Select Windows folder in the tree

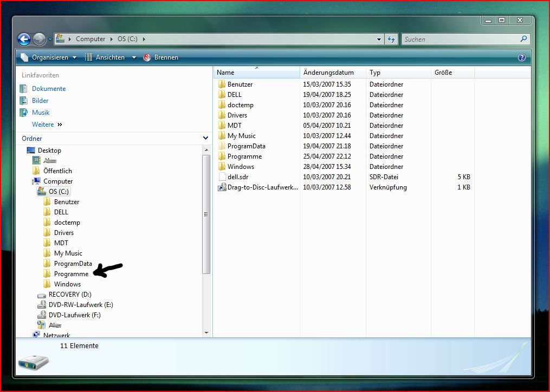tap(67, 284)
